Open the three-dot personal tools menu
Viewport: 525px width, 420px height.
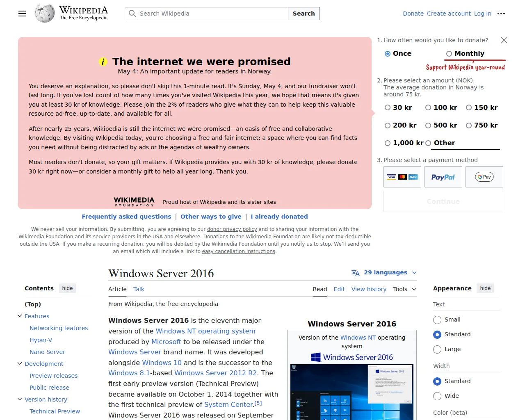[501, 14]
